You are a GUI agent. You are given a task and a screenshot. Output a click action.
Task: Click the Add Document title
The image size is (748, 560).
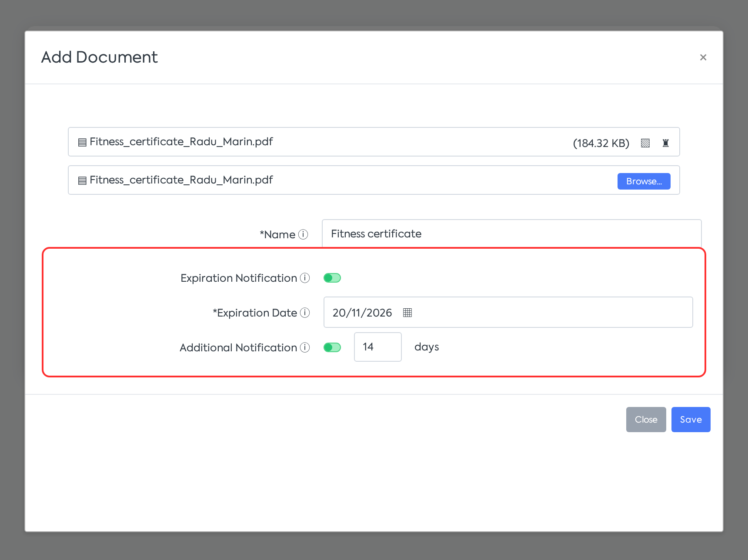click(100, 57)
